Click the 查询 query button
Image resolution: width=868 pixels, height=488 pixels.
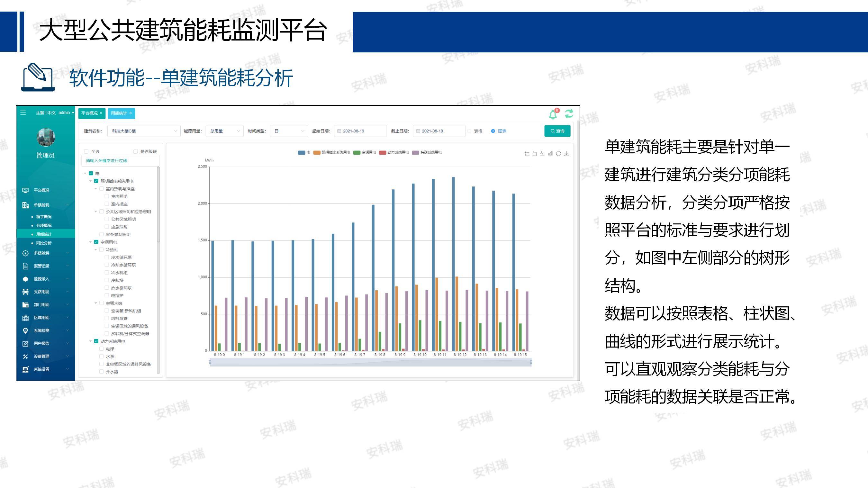557,131
